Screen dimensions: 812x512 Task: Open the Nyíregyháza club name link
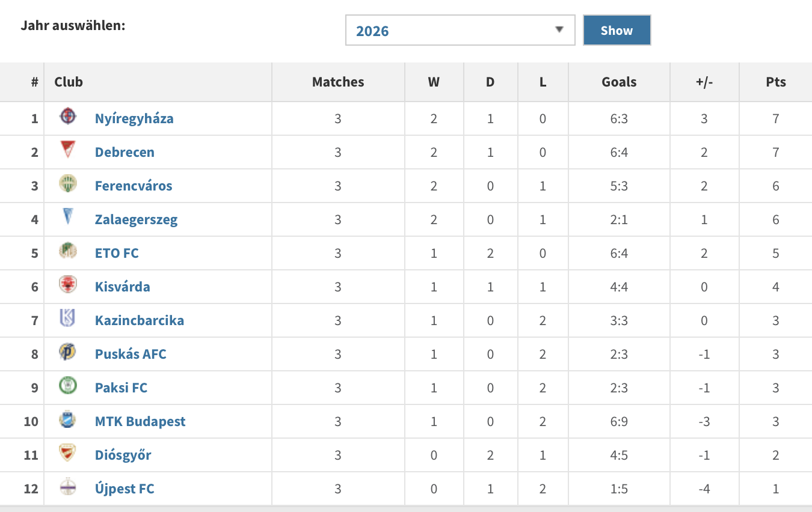(134, 118)
